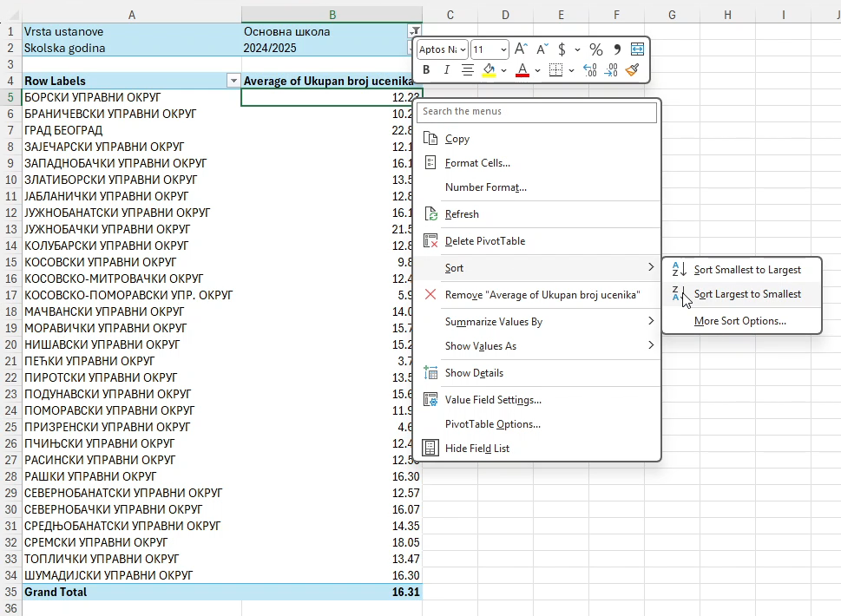
Task: Click the Hide Field List icon
Action: 430,448
